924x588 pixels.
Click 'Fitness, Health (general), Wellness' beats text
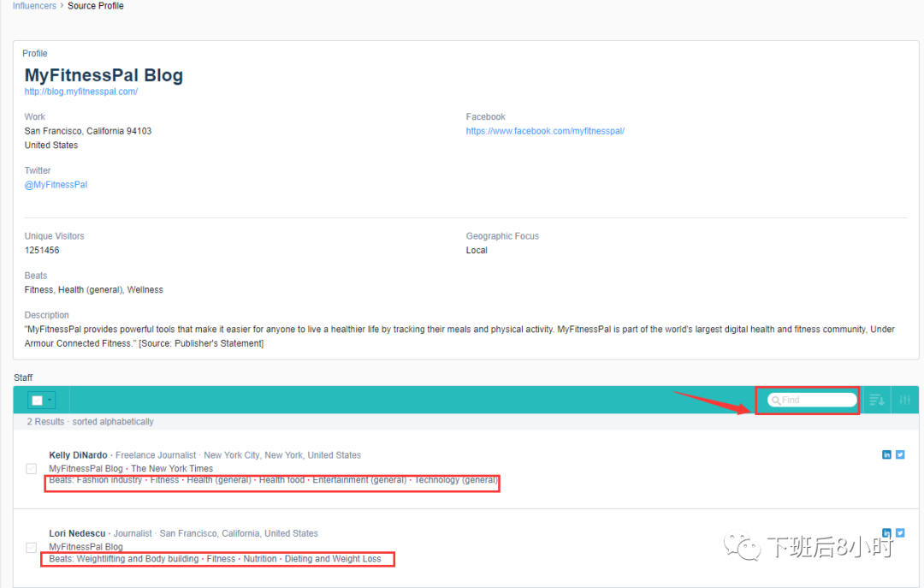coord(94,289)
